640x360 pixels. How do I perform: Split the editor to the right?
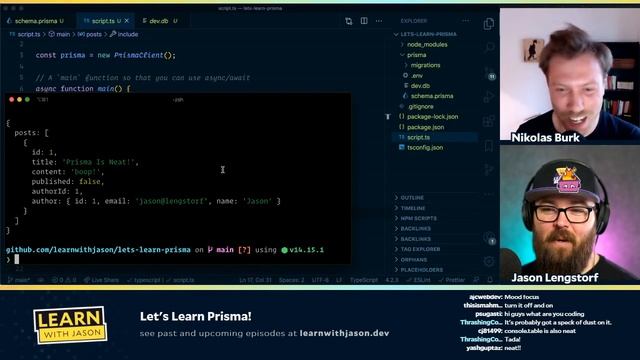click(364, 21)
